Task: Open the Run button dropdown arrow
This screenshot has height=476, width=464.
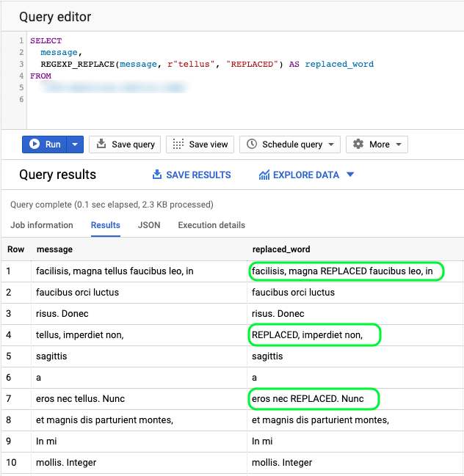Action: (x=75, y=144)
